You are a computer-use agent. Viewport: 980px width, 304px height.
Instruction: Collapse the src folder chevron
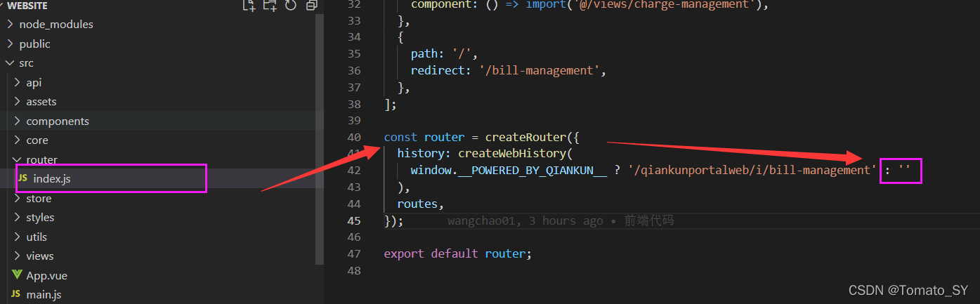point(10,63)
